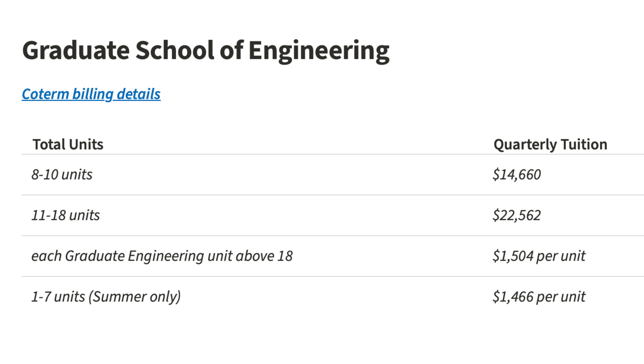Click the word details in the billing link

click(138, 94)
